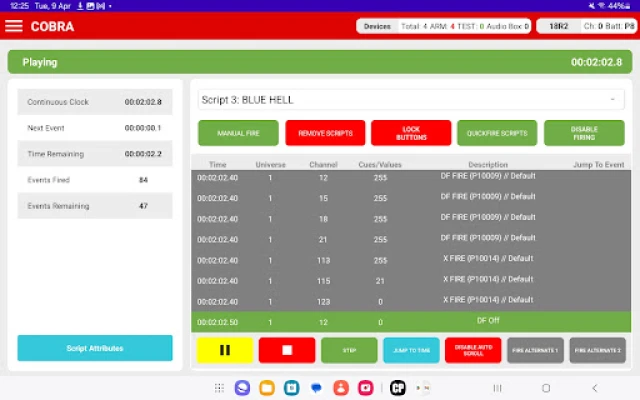Viewport: 640px width, 400px height.
Task: Pause script playback with the yellow button
Action: coord(224,350)
